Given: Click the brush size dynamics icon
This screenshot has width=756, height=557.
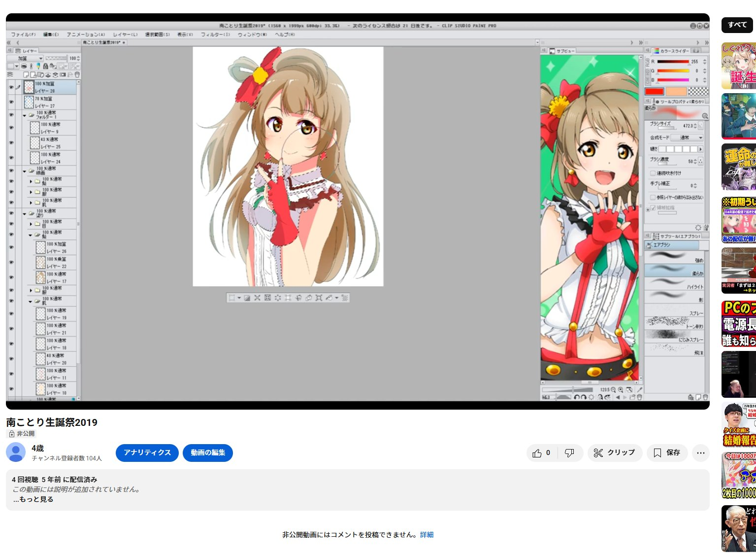Looking at the screenshot, I should (x=701, y=126).
